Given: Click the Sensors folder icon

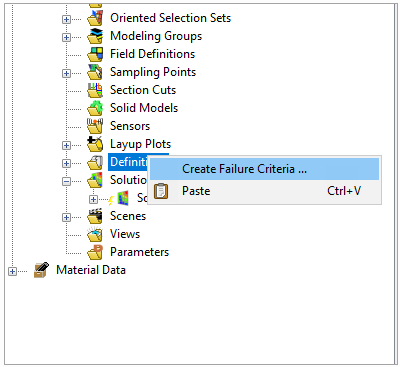Looking at the screenshot, I should [x=95, y=126].
